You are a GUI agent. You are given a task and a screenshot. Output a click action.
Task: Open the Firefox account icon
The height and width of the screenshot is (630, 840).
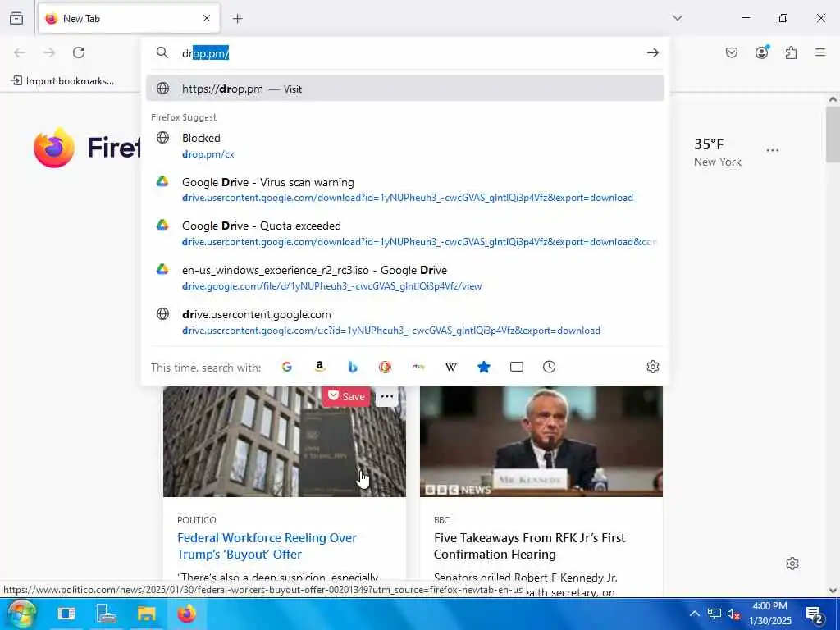click(762, 52)
